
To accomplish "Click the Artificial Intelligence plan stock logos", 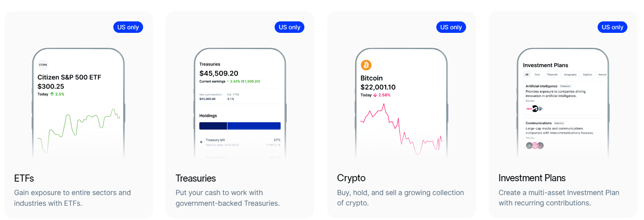I will tap(535, 108).
